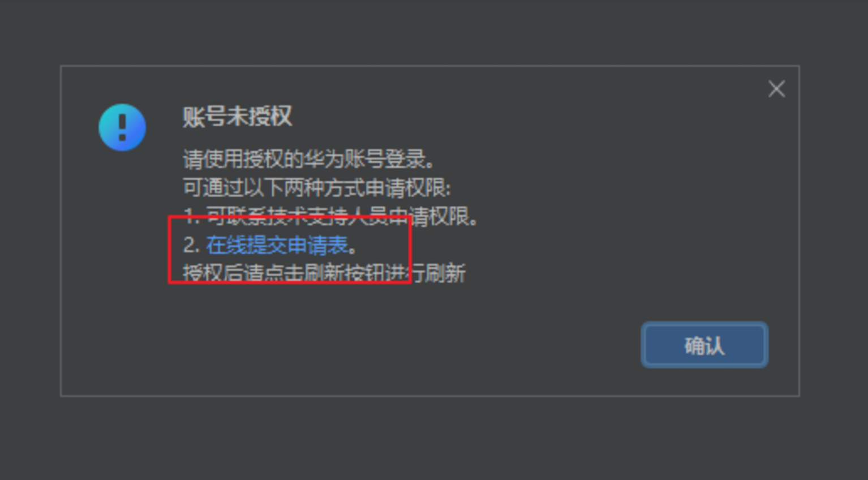
Task: Click empty dialog area left of 确认
Action: coord(396,345)
